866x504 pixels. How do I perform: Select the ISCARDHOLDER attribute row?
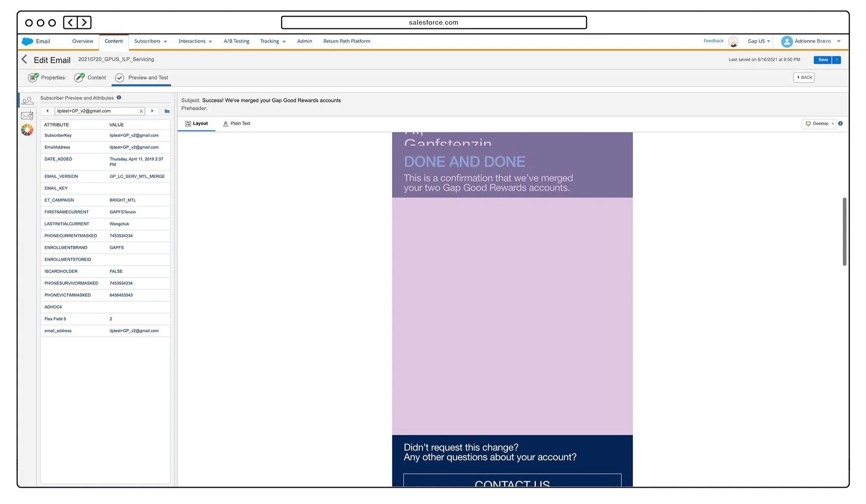pos(105,271)
